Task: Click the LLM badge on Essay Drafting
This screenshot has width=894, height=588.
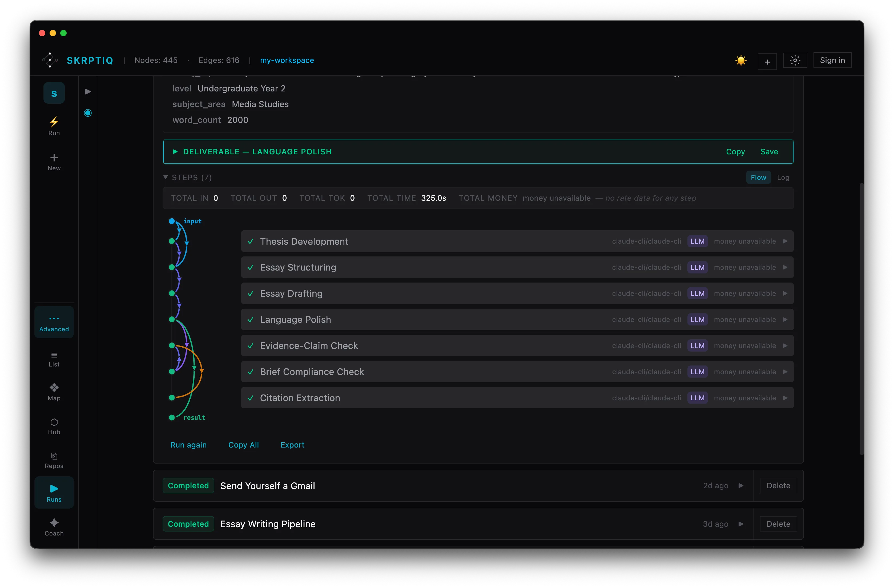Action: [x=697, y=293]
